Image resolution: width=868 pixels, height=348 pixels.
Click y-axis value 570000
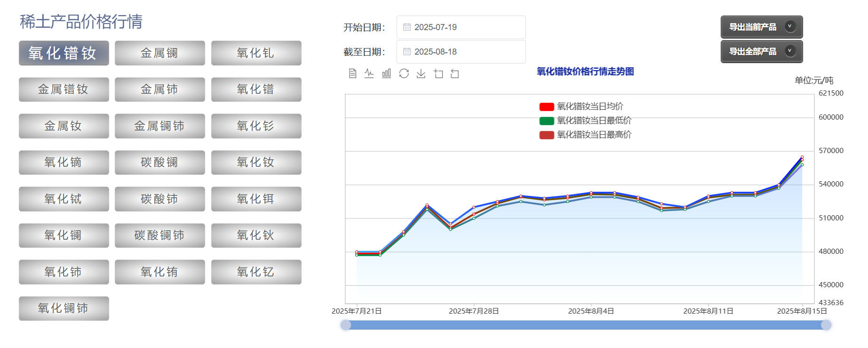[831, 151]
